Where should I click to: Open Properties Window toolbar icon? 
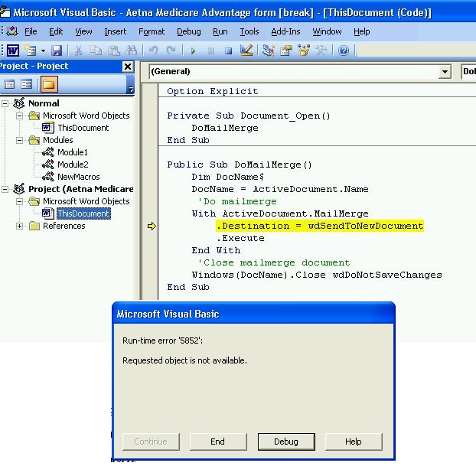pyautogui.click(x=285, y=51)
